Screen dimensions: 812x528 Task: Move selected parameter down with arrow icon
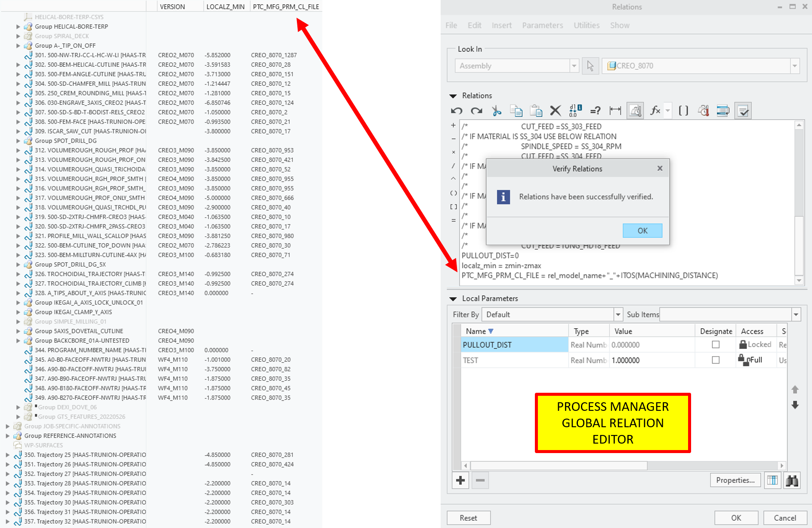coord(795,405)
